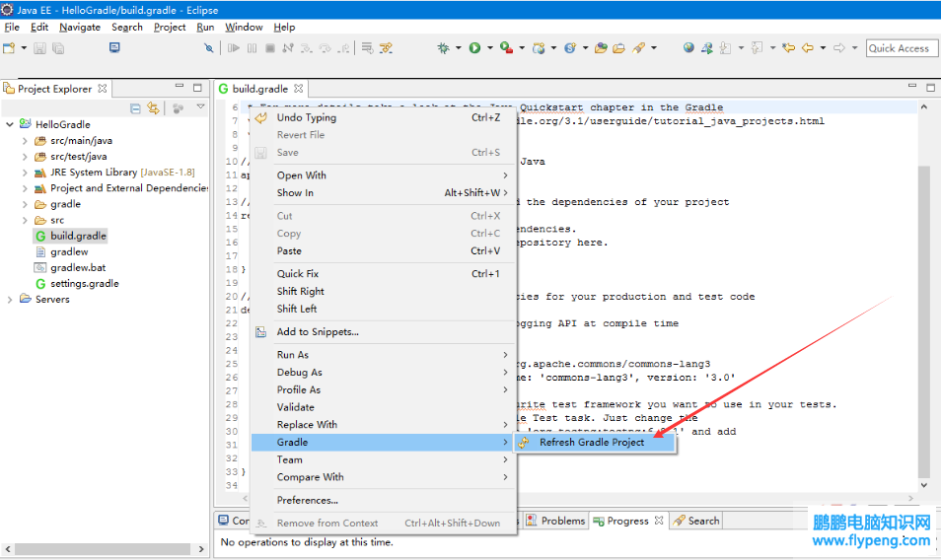Open the Search flashlight dropdown arrow
The height and width of the screenshot is (560, 941).
654,48
